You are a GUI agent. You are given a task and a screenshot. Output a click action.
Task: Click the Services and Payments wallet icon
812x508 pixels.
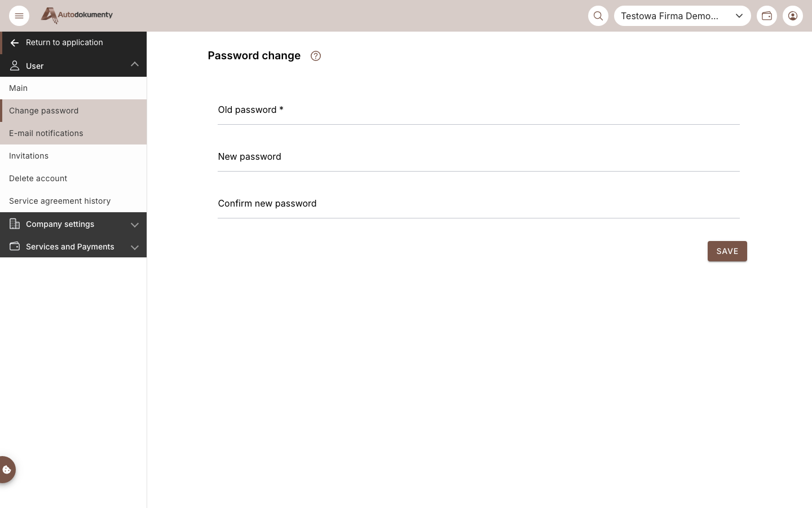[x=15, y=247]
